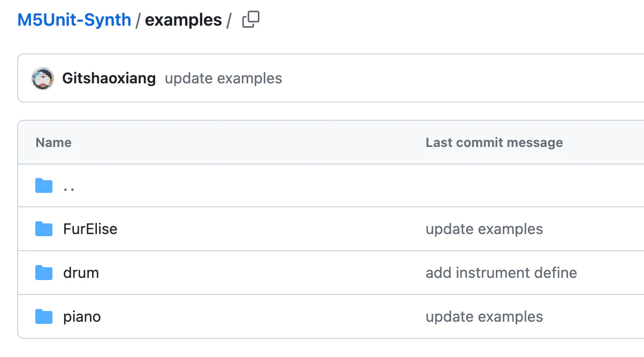
Task: Open the drum folder
Action: (81, 273)
